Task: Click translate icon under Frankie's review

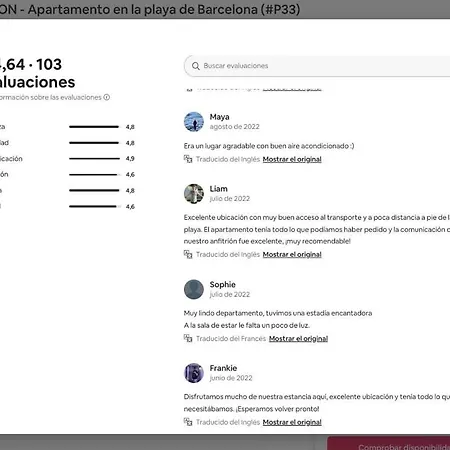Action: (x=188, y=422)
